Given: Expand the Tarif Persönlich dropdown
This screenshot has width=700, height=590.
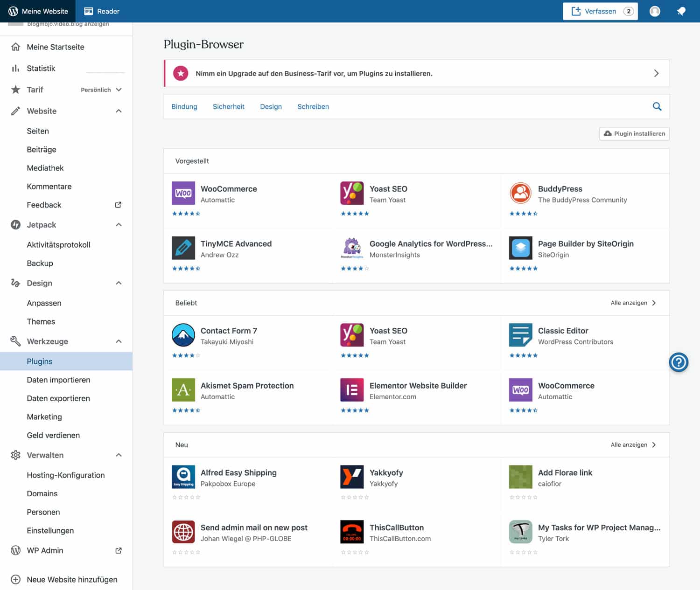Looking at the screenshot, I should point(119,90).
